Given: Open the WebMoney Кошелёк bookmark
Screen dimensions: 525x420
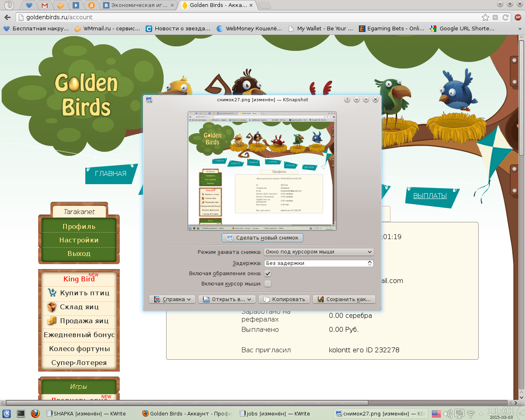Looking at the screenshot, I should tap(249, 29).
